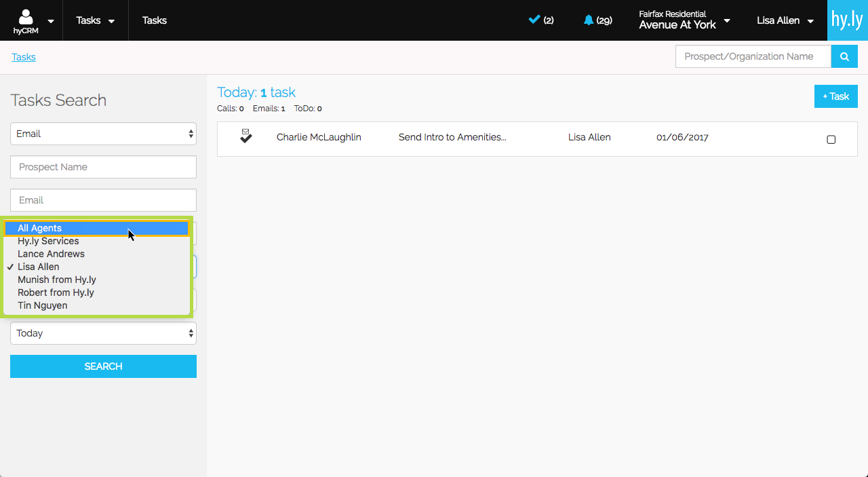
Task: Open the Lisa Allen account dropdown
Action: point(785,20)
